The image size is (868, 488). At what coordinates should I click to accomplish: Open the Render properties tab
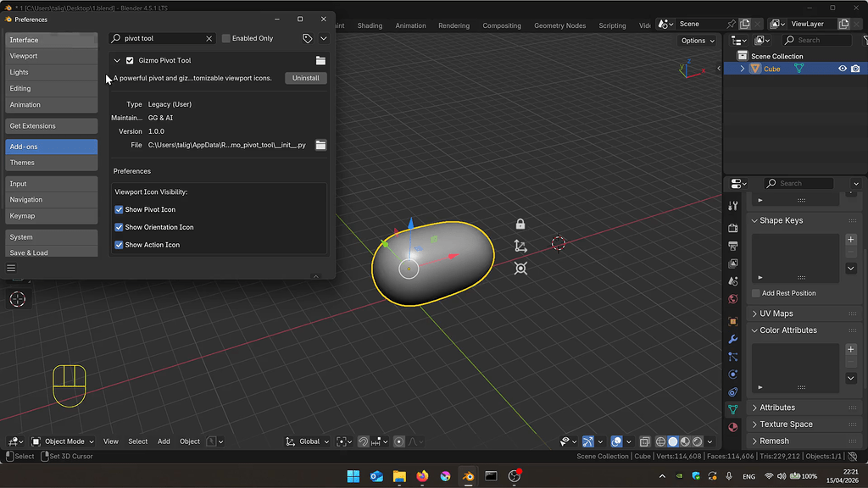coord(733,227)
